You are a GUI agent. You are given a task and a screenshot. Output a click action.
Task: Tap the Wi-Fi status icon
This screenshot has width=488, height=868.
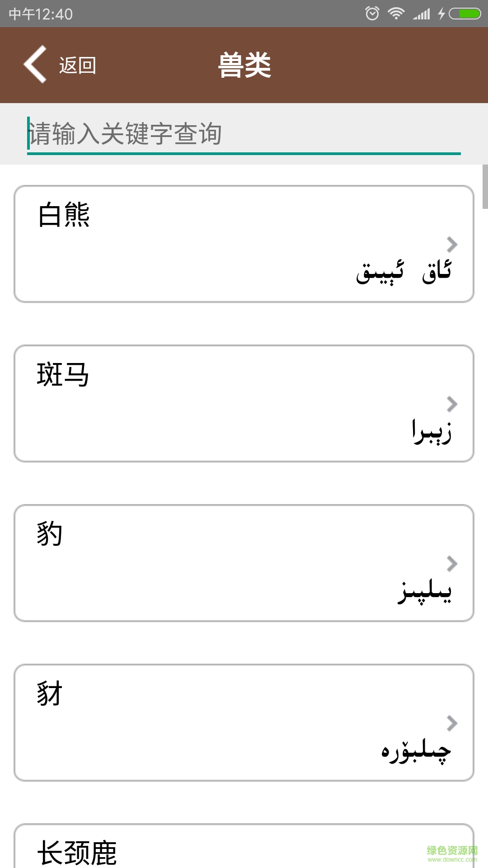coord(396,14)
